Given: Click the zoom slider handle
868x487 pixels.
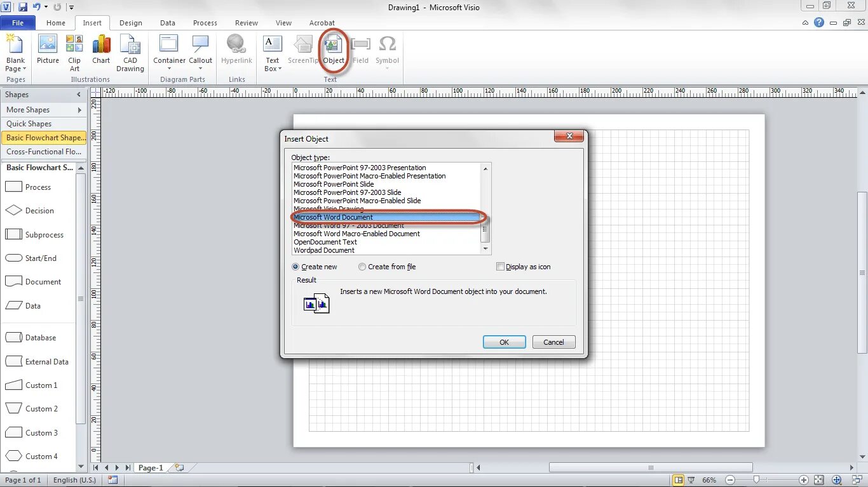Looking at the screenshot, I should pos(756,480).
